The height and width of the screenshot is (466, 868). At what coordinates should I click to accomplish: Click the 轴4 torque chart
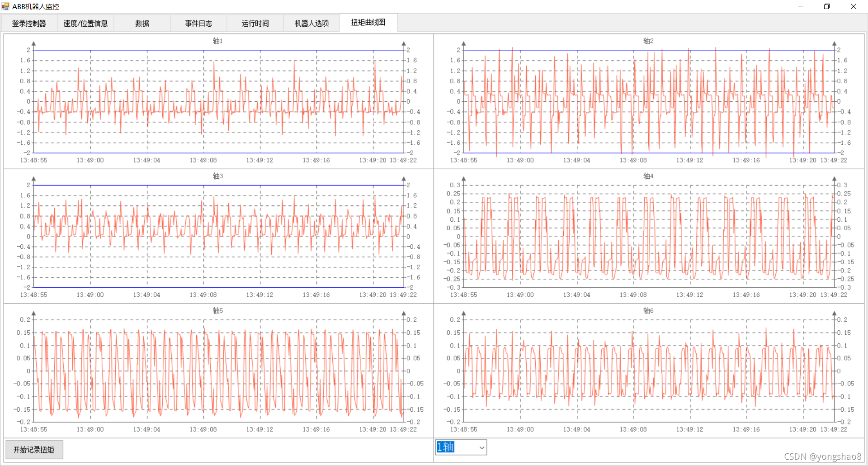[649, 236]
